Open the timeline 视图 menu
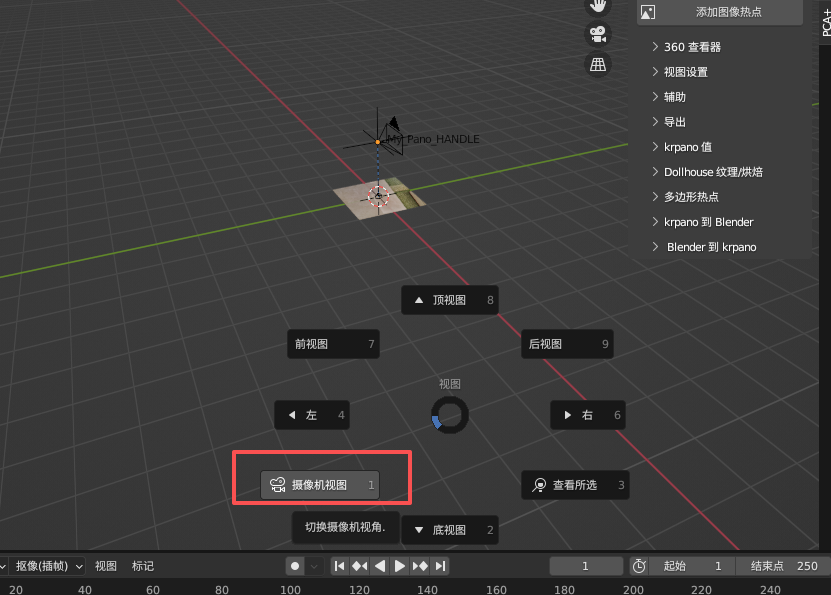The width and height of the screenshot is (831, 595). (106, 566)
